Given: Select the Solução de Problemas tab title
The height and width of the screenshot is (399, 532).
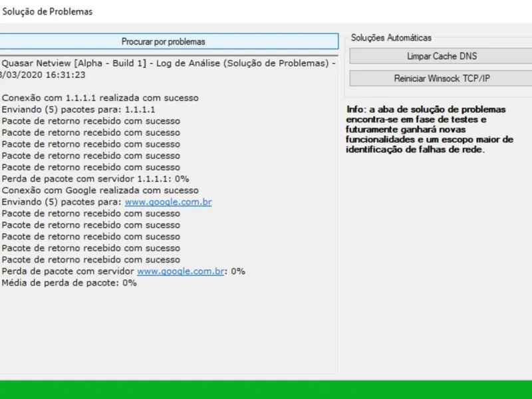Looking at the screenshot, I should pos(47,11).
